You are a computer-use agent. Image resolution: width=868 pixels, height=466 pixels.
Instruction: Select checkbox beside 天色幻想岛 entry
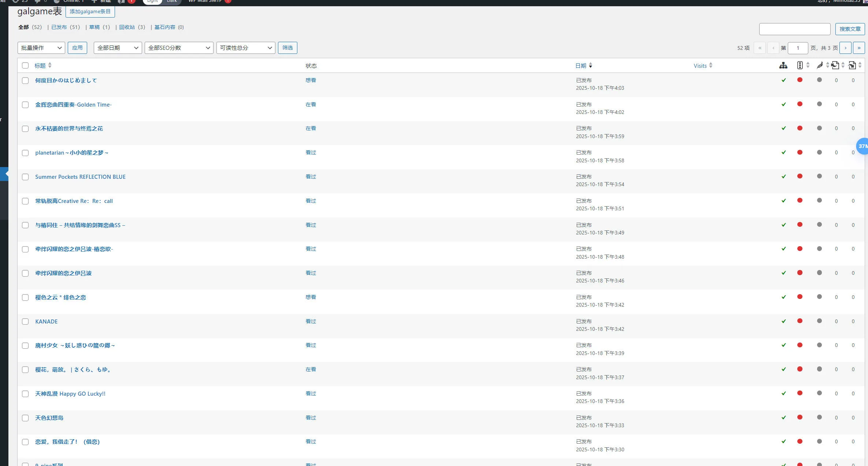click(25, 418)
